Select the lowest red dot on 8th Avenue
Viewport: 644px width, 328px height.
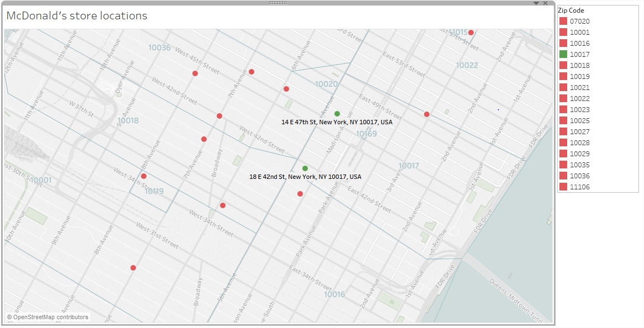(x=133, y=268)
